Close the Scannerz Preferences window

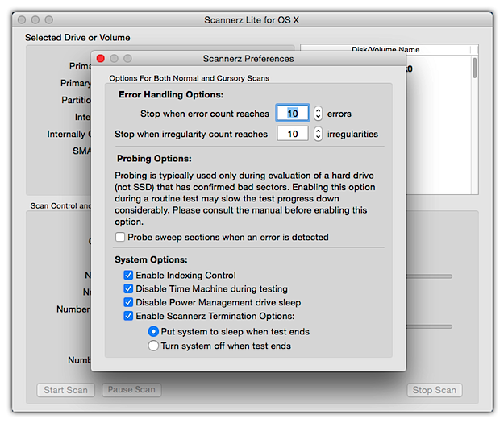(x=101, y=59)
